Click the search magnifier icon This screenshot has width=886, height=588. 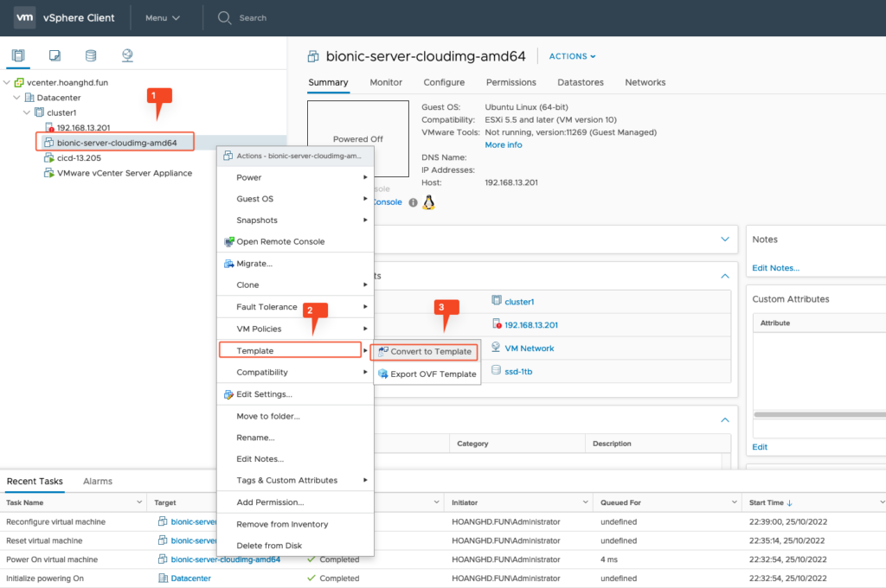coord(224,17)
